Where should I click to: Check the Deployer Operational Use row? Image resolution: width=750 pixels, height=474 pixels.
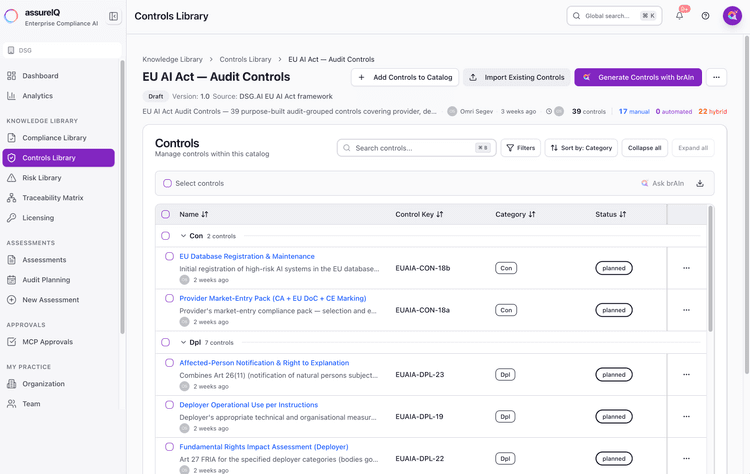click(x=169, y=405)
